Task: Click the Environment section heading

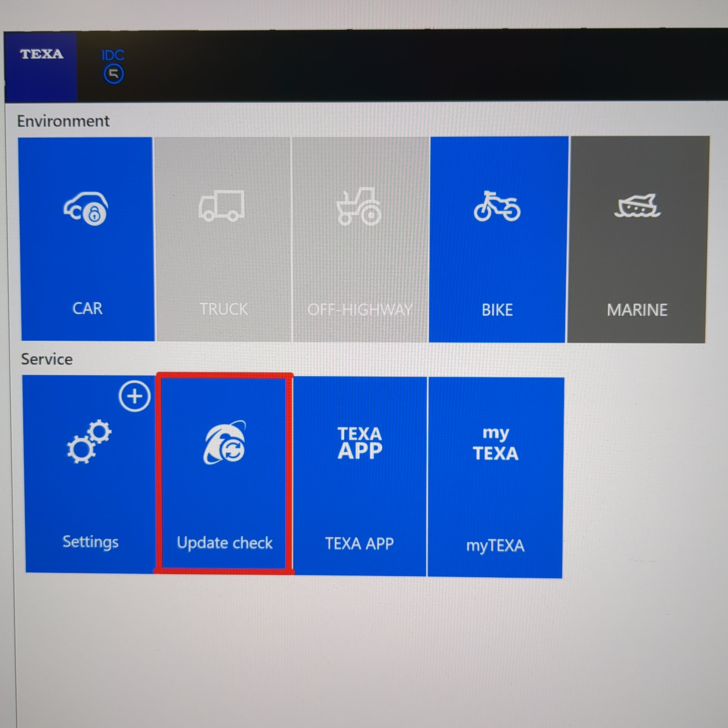Action: coord(63,121)
